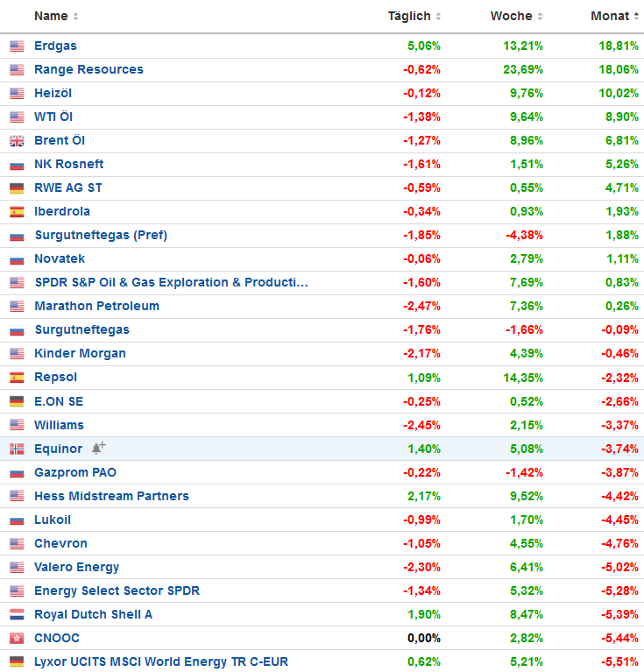The height and width of the screenshot is (672, 644).
Task: Click Erdgas monthly change value 18,81%
Action: [x=617, y=46]
